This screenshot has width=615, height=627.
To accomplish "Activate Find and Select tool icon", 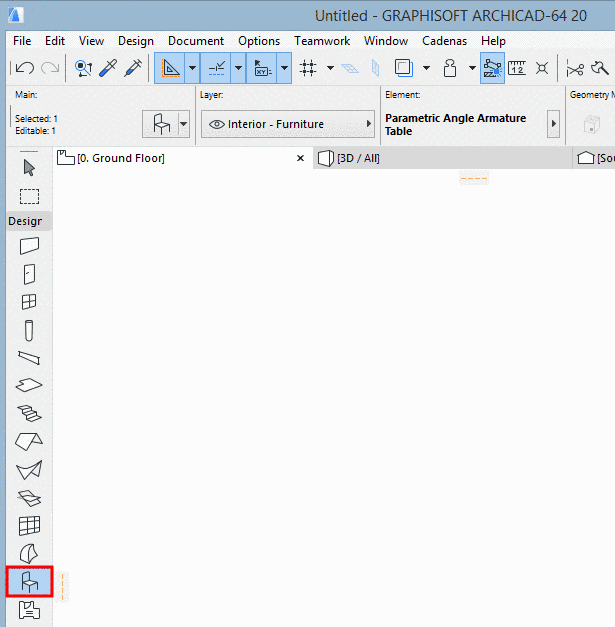I will (x=84, y=68).
